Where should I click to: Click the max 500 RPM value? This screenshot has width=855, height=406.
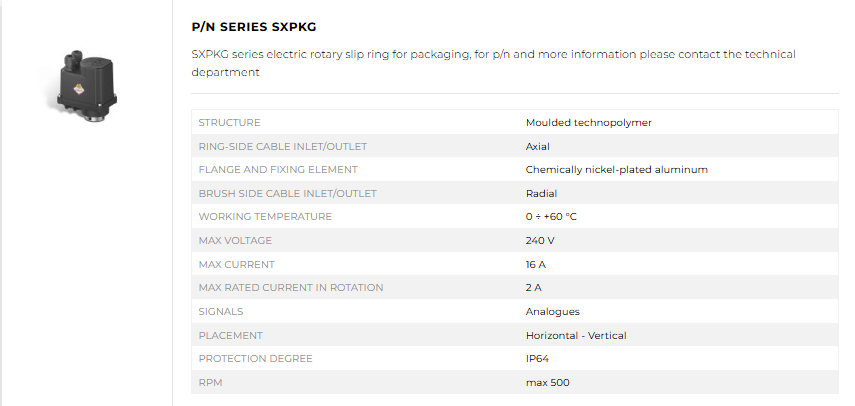pyautogui.click(x=547, y=383)
